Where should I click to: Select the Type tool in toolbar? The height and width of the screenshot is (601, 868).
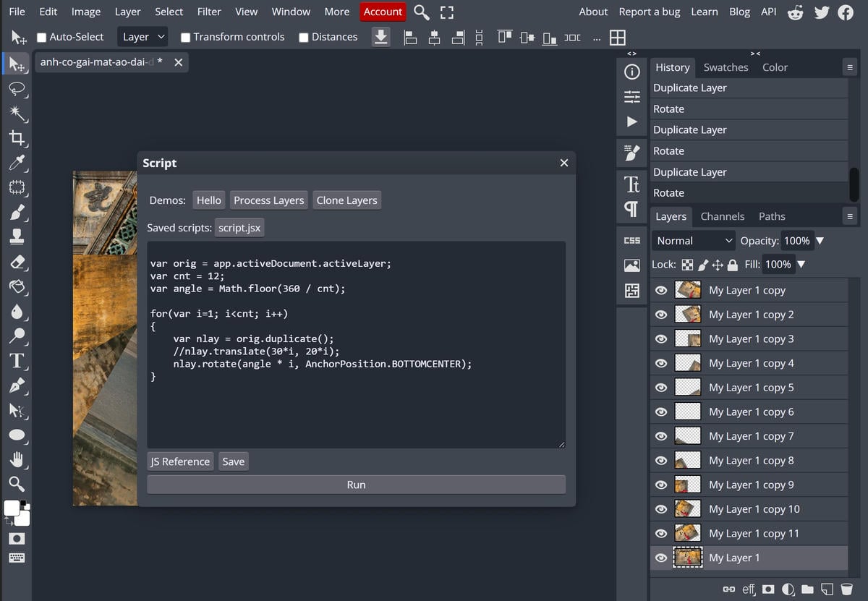coord(17,361)
